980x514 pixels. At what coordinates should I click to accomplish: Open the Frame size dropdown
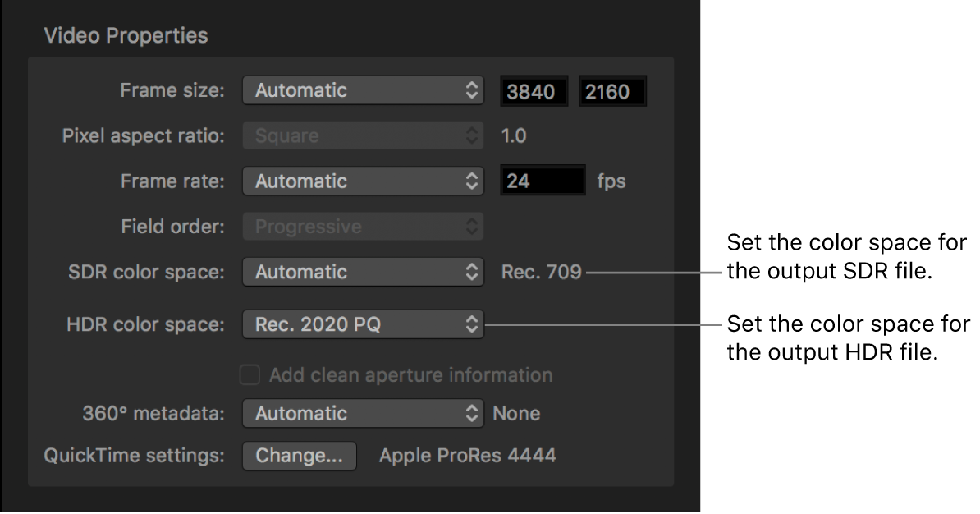(x=363, y=91)
